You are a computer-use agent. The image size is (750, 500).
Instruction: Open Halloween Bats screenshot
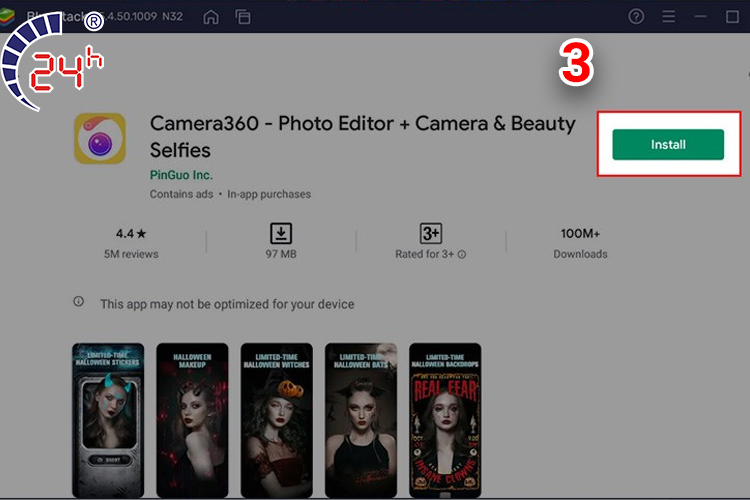(361, 421)
